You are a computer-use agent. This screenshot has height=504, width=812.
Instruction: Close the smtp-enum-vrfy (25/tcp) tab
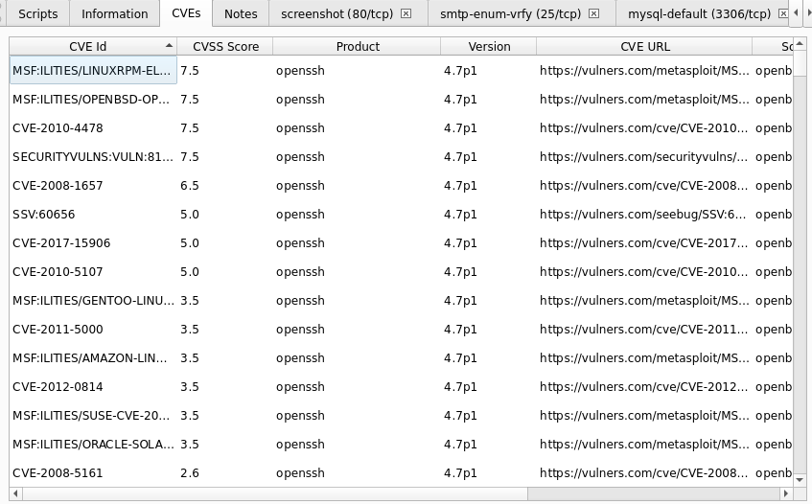coord(594,13)
